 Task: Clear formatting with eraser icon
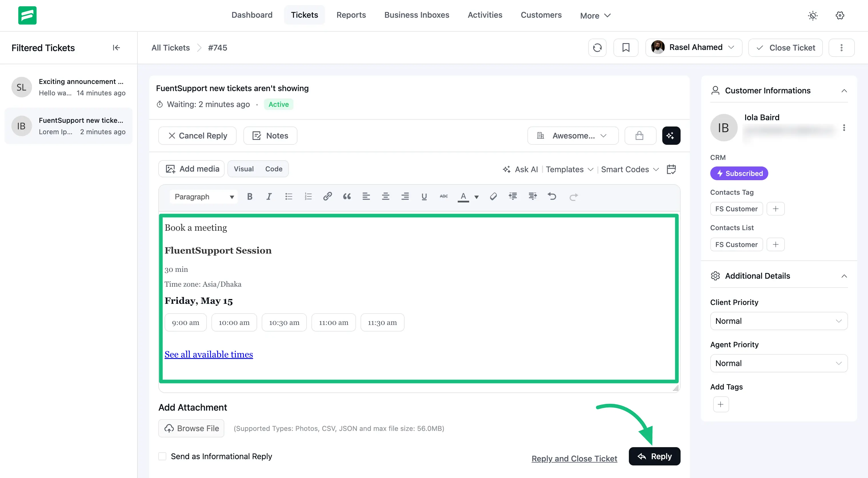[493, 196]
